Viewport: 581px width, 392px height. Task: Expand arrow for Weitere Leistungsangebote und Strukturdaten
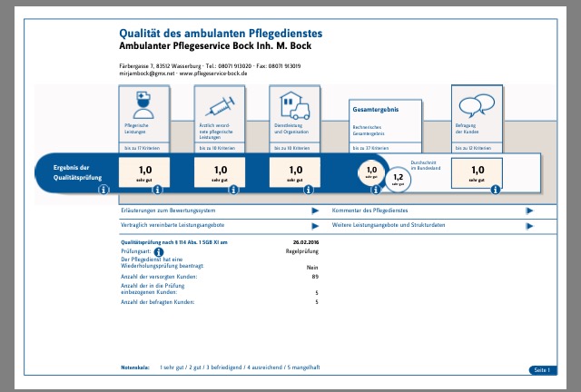coord(529,226)
